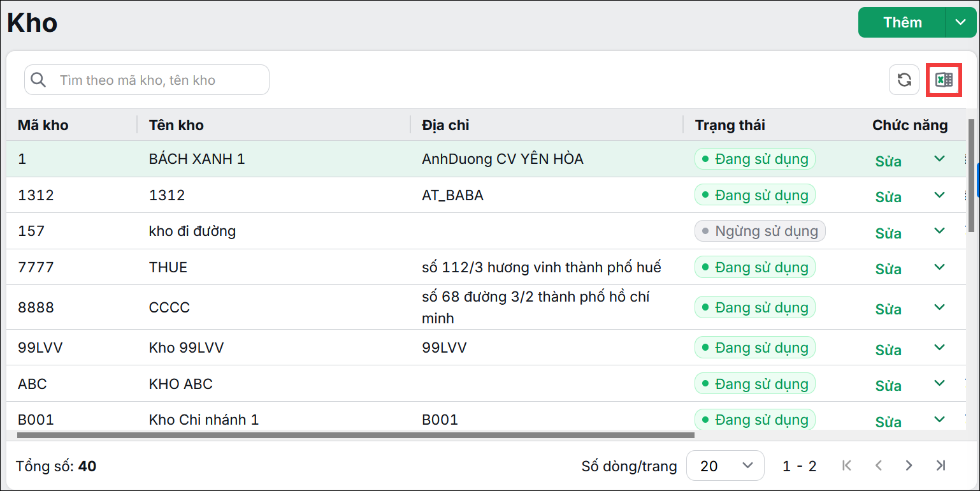Focus the warehouse code or name search field
The width and height of the screenshot is (980, 491).
[x=147, y=80]
